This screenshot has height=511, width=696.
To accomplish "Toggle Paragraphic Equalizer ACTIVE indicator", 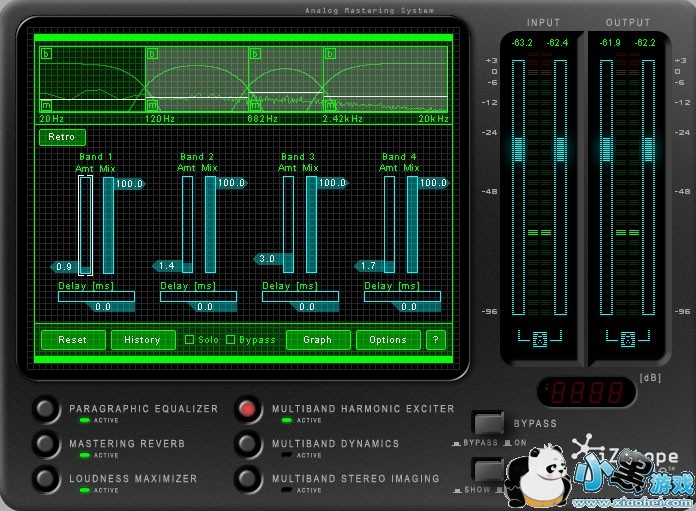I will click(x=85, y=420).
